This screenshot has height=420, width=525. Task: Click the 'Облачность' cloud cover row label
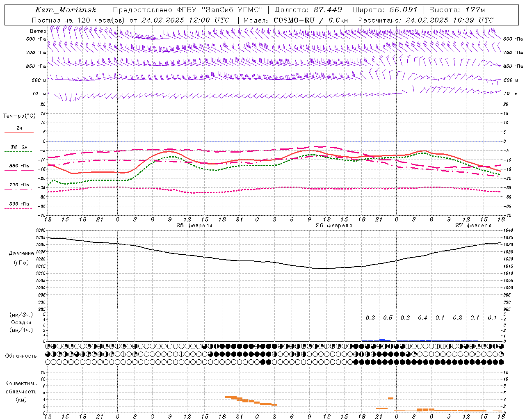[21, 356]
